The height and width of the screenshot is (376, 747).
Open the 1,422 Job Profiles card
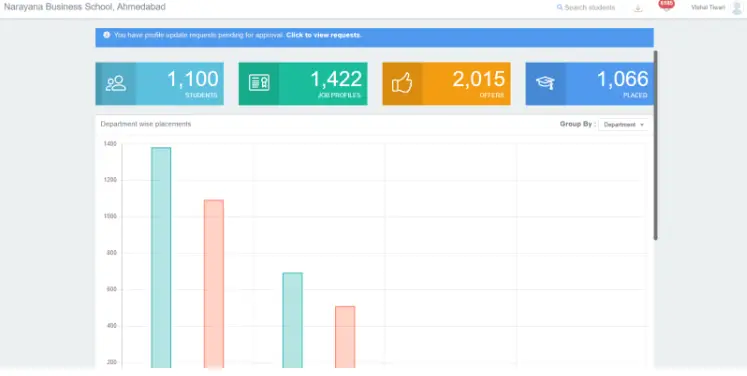click(x=303, y=83)
